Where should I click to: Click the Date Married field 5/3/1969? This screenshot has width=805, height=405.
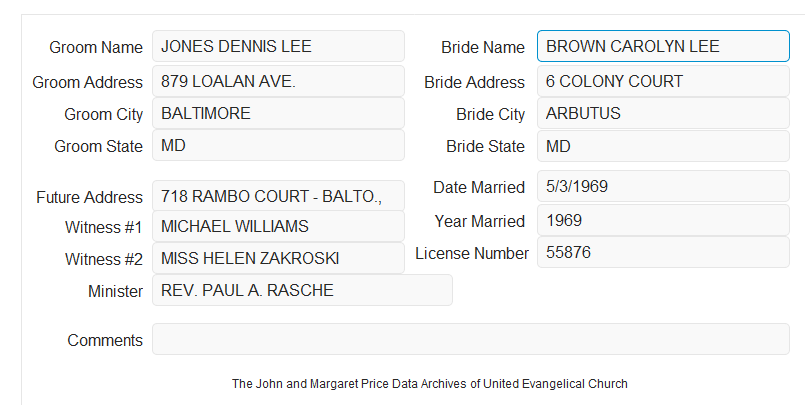coord(663,186)
